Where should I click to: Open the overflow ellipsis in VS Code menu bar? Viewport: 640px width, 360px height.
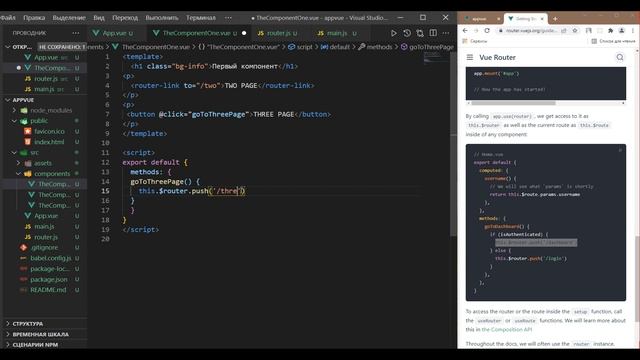pyautogui.click(x=228, y=18)
